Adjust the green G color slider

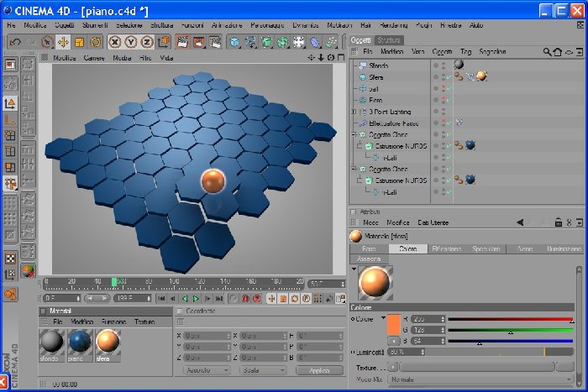coord(511,331)
